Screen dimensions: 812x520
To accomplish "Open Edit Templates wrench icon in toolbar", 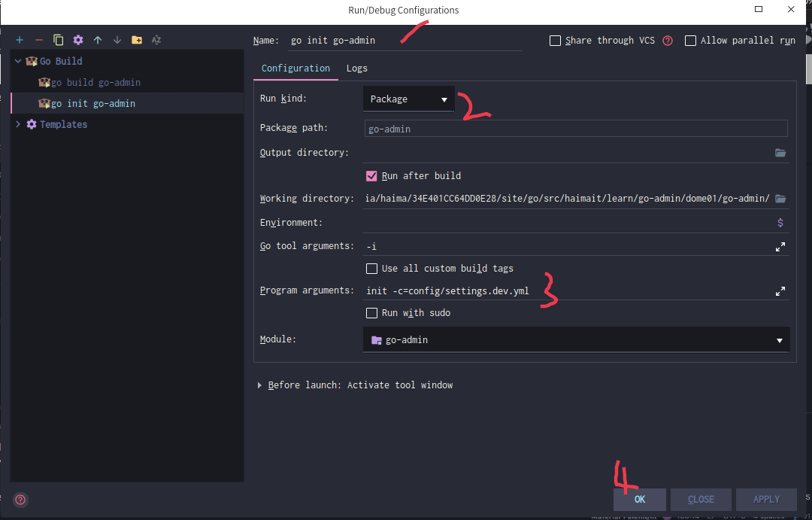I will point(78,40).
